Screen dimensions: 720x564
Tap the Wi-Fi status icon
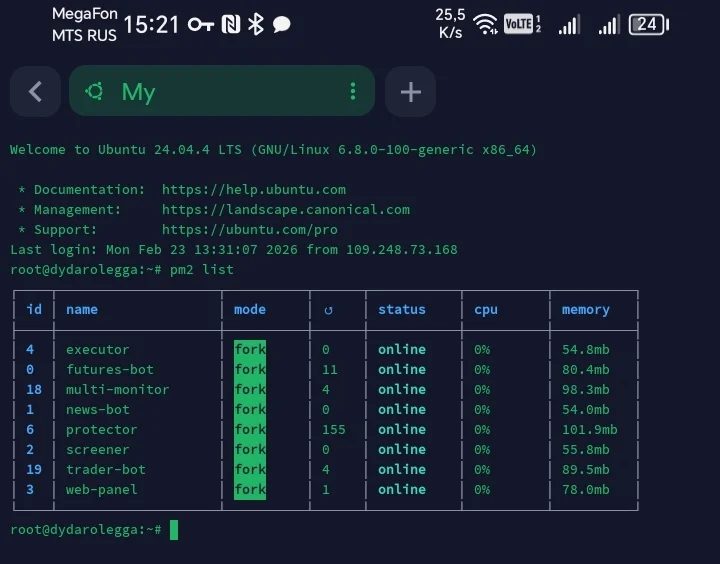[x=485, y=24]
